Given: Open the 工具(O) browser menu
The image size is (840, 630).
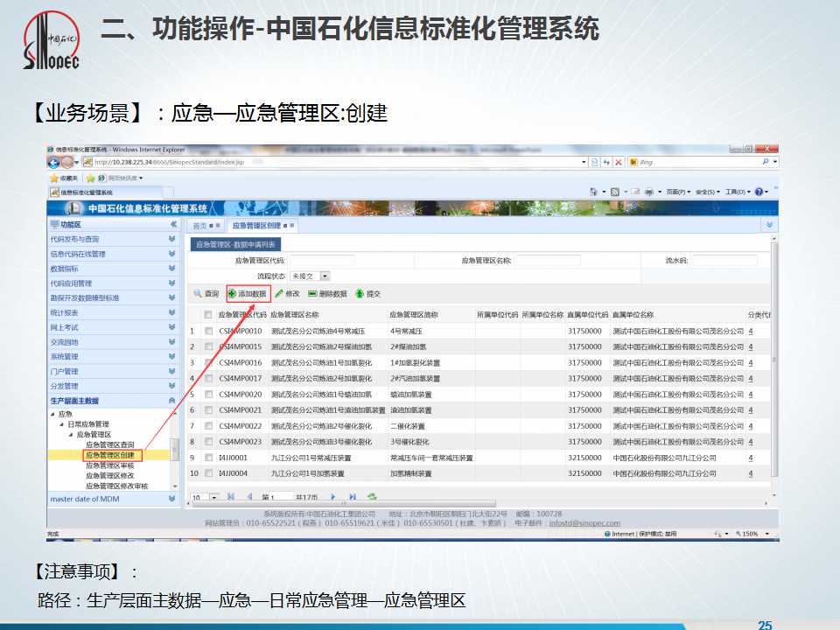Looking at the screenshot, I should [x=738, y=192].
